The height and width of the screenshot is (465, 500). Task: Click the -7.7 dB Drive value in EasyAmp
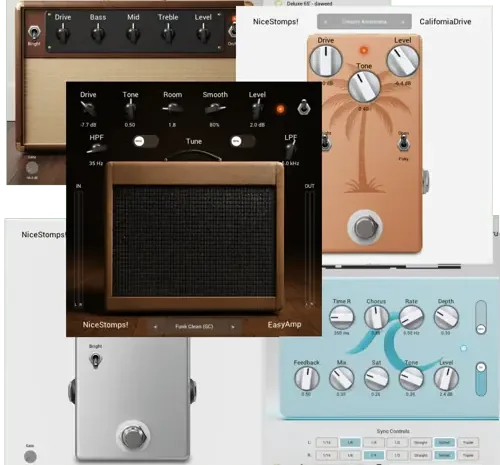[88, 125]
